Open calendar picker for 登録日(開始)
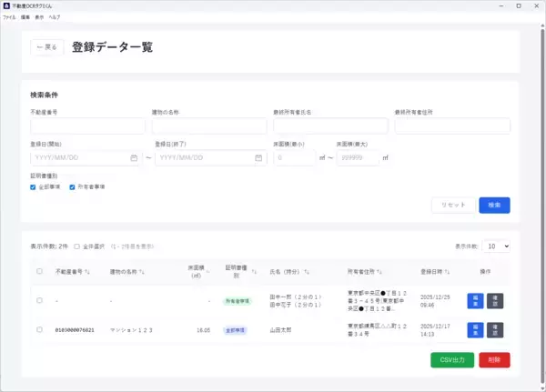Viewport: 546px width, 392px height. point(134,158)
